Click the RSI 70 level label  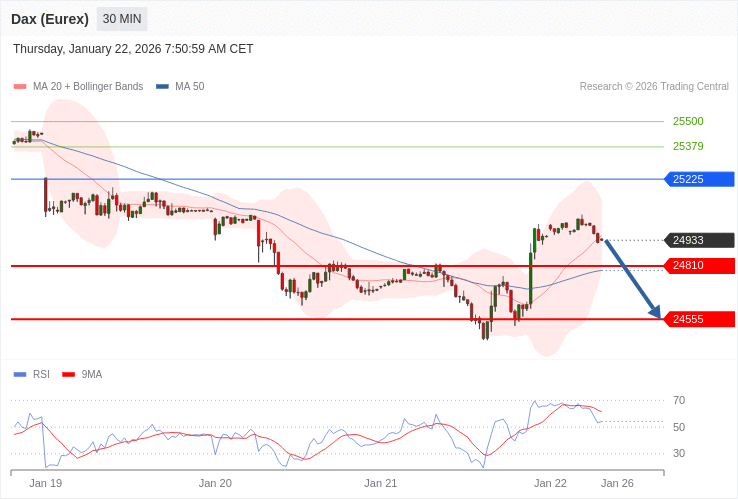679,400
